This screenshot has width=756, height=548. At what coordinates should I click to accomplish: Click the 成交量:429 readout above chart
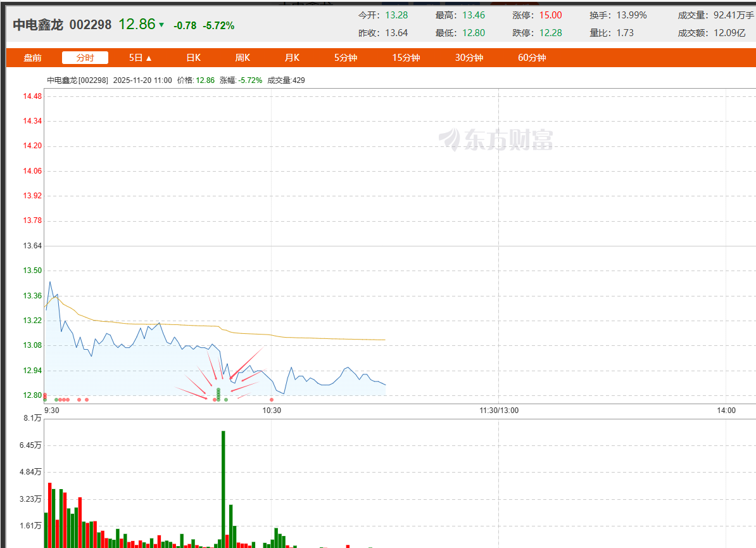coord(286,80)
